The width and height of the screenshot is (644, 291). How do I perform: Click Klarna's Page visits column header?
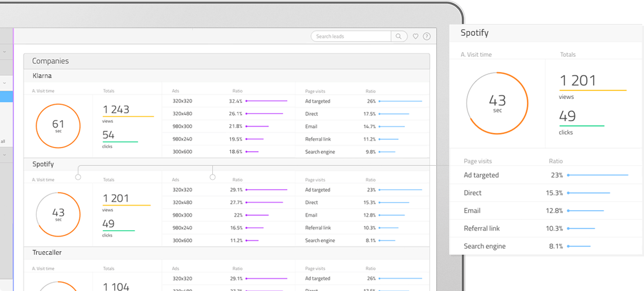click(315, 91)
